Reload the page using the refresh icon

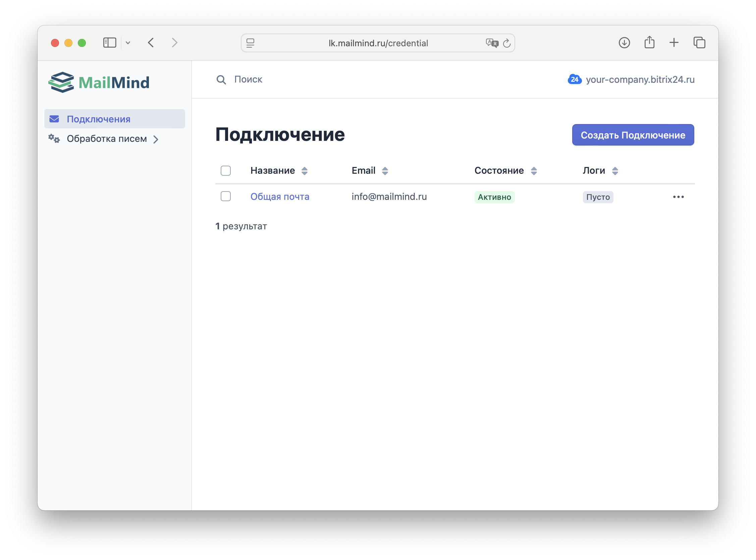(506, 43)
